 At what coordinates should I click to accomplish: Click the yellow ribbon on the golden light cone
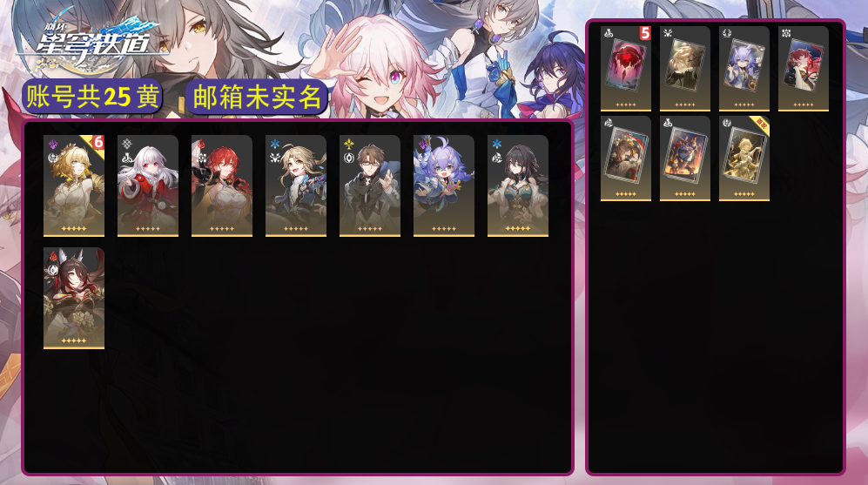tap(760, 125)
